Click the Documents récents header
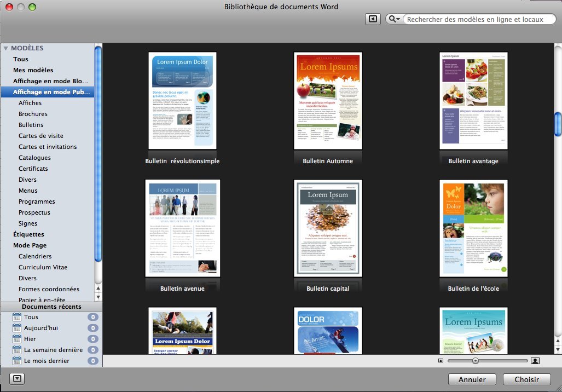 pos(51,307)
